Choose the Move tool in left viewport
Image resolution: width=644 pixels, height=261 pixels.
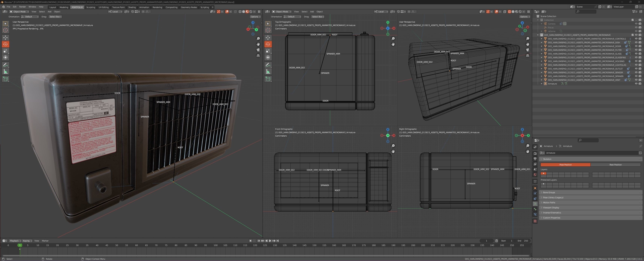5,37
